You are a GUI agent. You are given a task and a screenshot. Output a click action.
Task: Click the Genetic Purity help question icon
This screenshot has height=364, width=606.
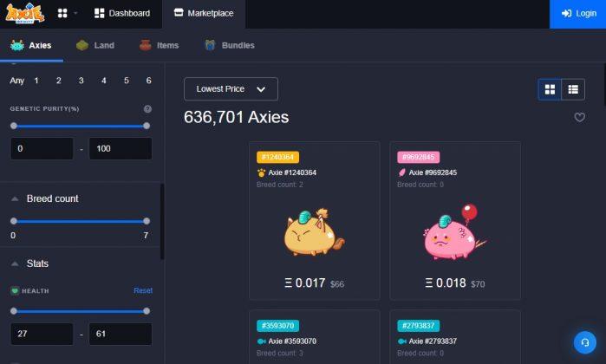[147, 109]
